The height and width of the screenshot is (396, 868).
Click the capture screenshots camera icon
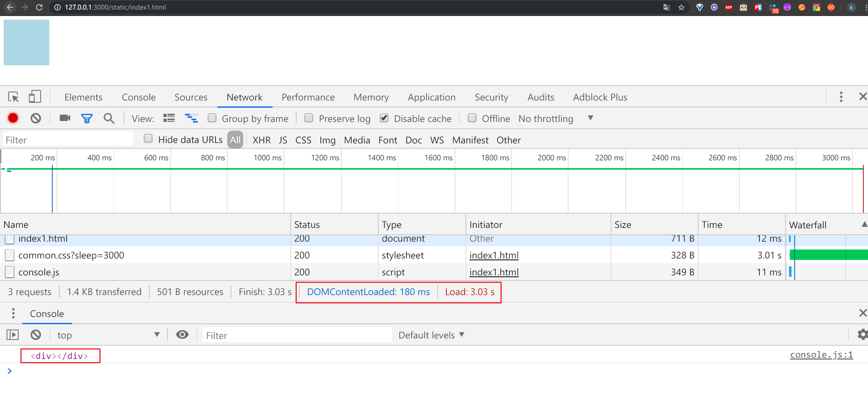[65, 118]
